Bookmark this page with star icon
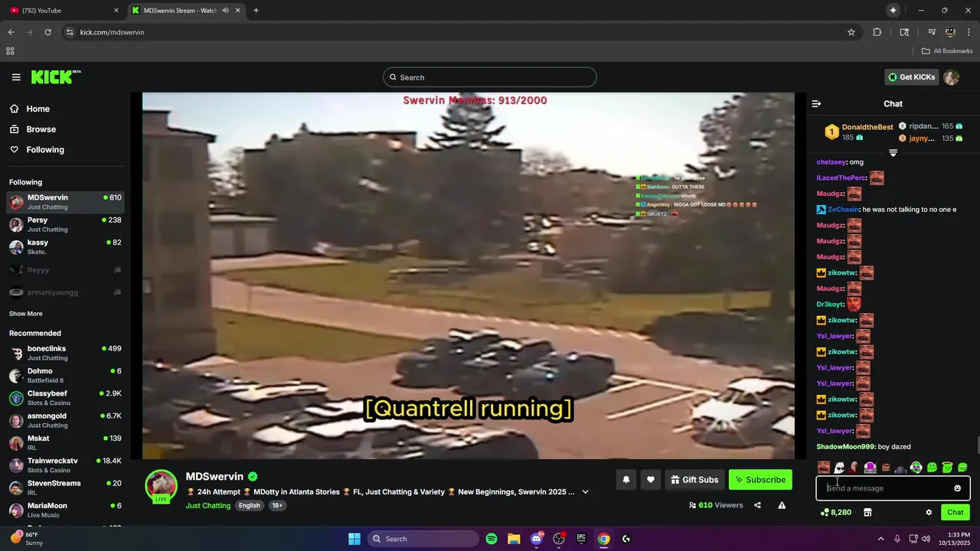980x551 pixels. pos(851,32)
